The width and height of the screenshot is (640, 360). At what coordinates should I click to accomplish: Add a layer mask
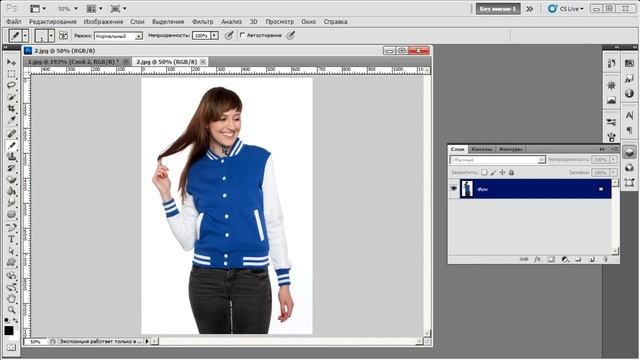coord(551,259)
